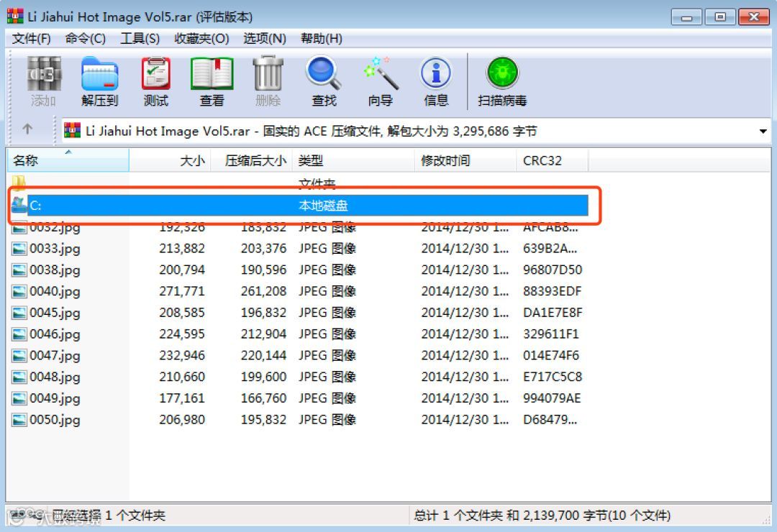Image resolution: width=777 pixels, height=532 pixels.
Task: Run archive Test (测试) tool
Action: pos(155,74)
